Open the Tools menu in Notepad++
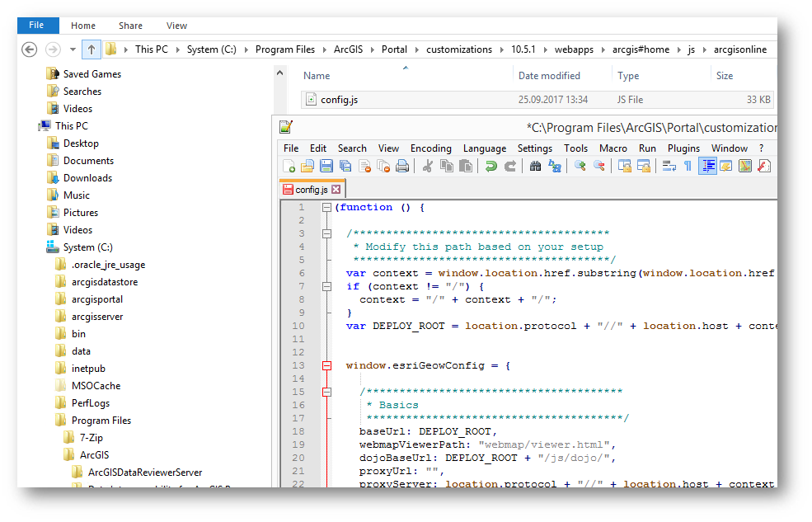The height and width of the screenshot is (522, 812). pyautogui.click(x=576, y=148)
